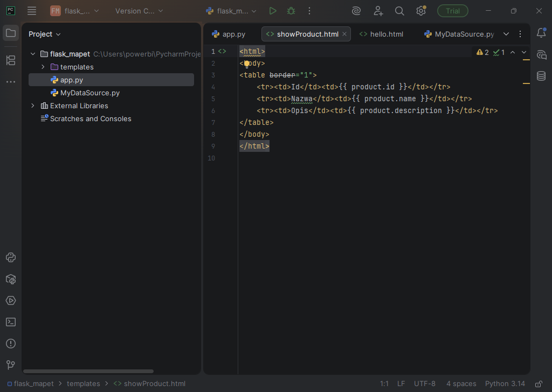Change indentation 4 spaces setting
Viewport: 552px width, 392px height.
click(x=461, y=383)
